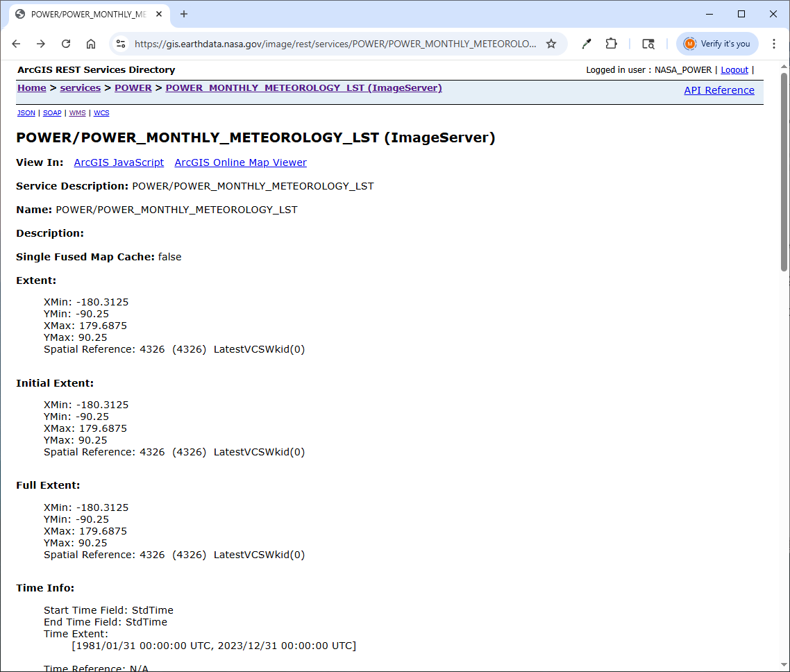Viewport: 790px width, 672px height.
Task: Click the Verify it's you profile button
Action: pos(717,44)
